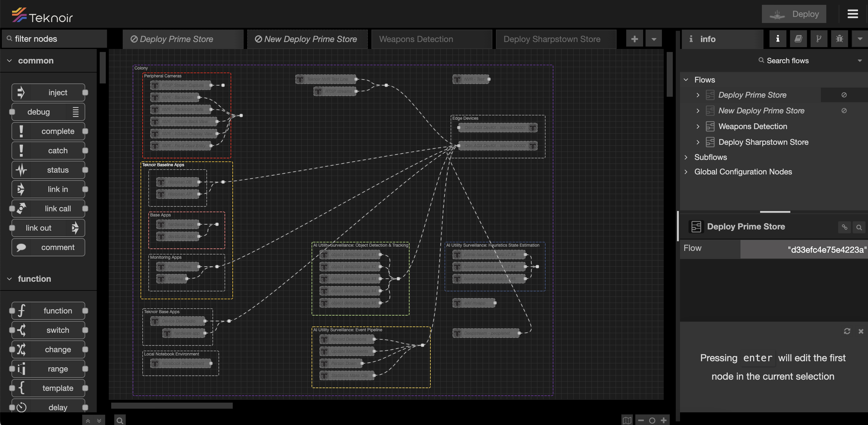The image size is (868, 425).
Task: Switch to Deploy Prime Store tab
Action: [x=183, y=39]
